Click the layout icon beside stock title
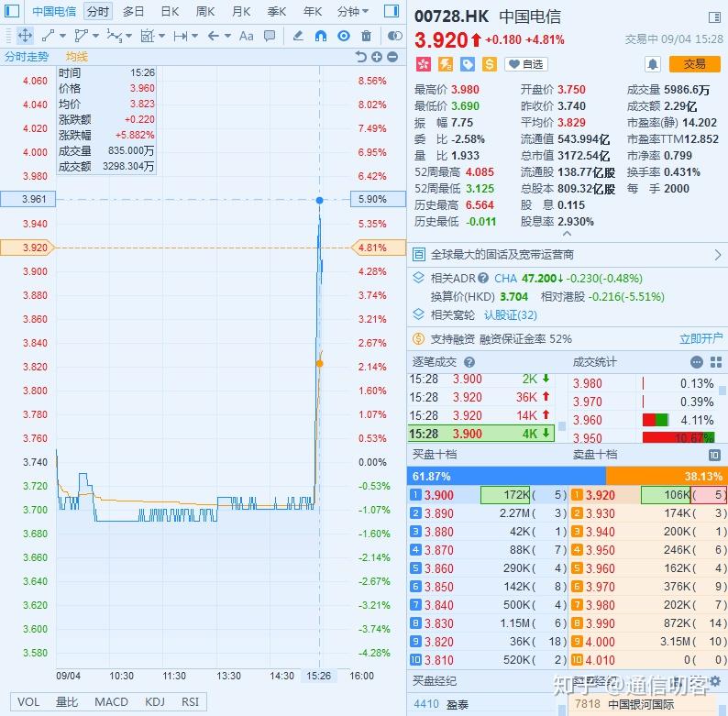728x716 pixels. click(x=715, y=17)
